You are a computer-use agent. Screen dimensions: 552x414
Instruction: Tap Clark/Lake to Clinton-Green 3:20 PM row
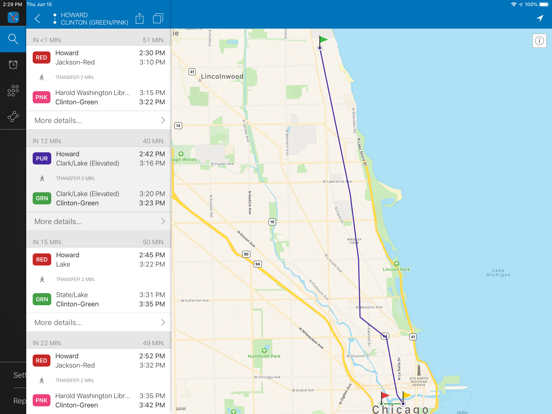(99, 198)
